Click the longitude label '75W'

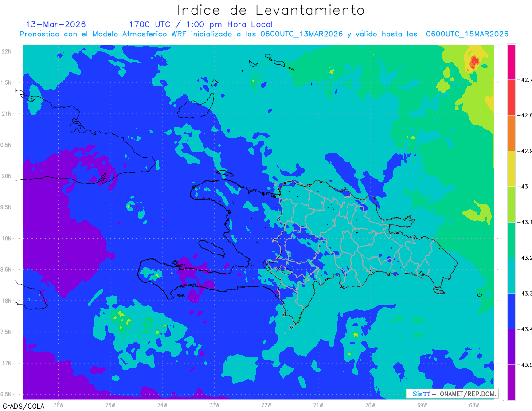110,404
